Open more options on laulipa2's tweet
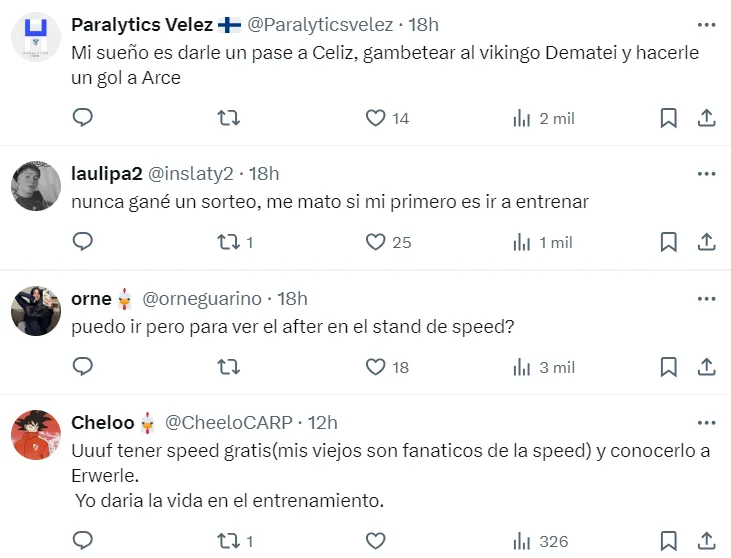The width and height of the screenshot is (731, 558). [x=706, y=172]
